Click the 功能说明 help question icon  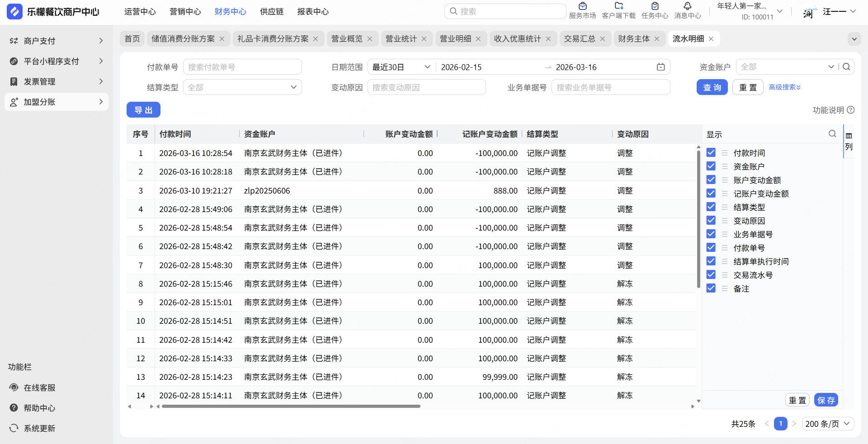[x=850, y=110]
